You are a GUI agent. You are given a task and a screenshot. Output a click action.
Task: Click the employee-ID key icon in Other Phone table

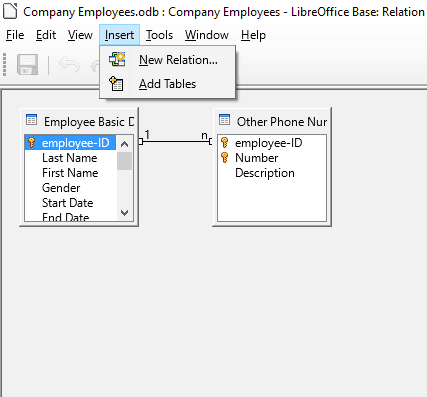[225, 143]
